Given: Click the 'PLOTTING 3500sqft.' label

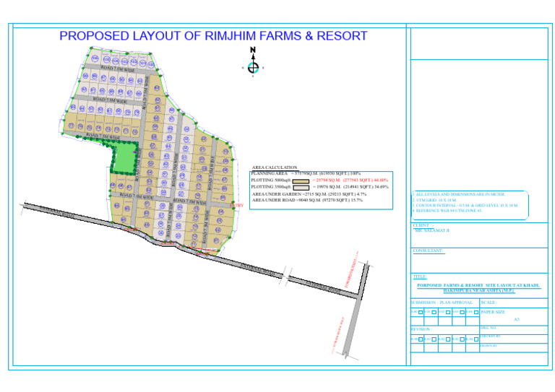Looking at the screenshot, I should click(271, 187).
